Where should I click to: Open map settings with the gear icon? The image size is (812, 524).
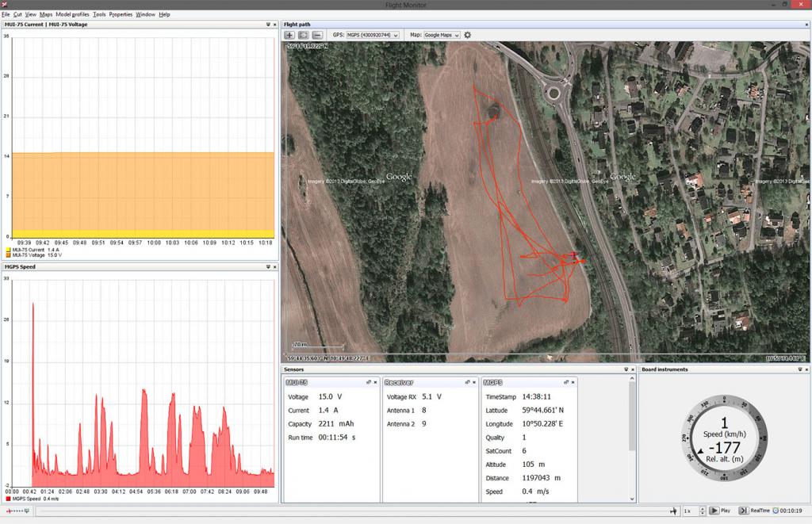pyautogui.click(x=468, y=35)
